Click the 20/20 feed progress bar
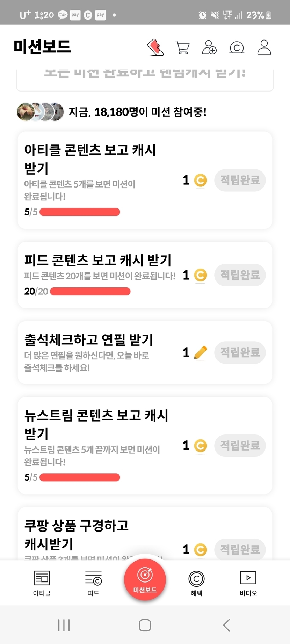The image size is (290, 644). pyautogui.click(x=90, y=291)
